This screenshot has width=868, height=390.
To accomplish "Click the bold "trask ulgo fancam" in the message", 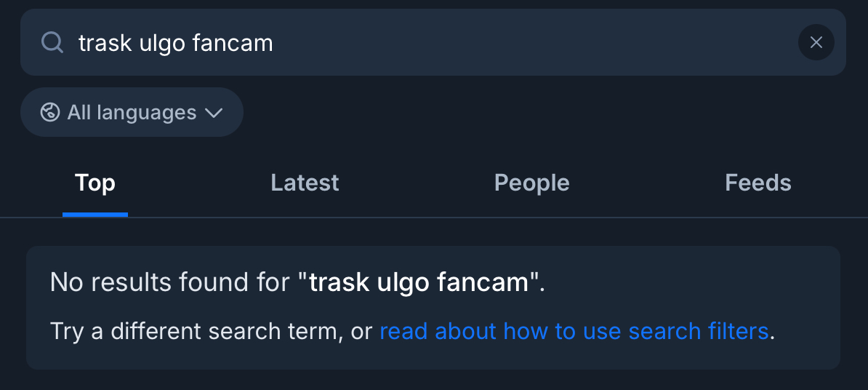I will pos(419,282).
